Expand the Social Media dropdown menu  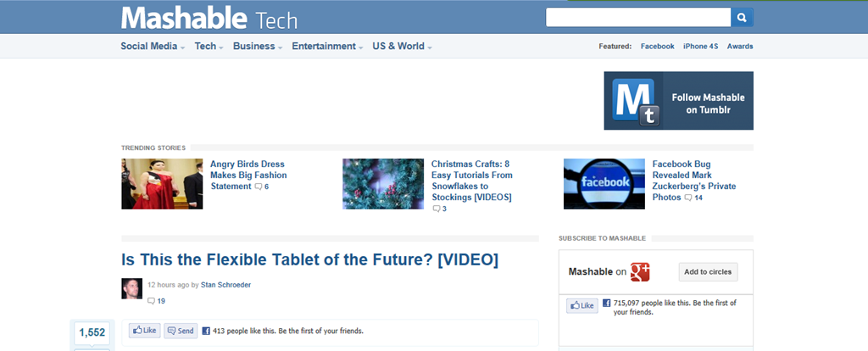click(153, 47)
